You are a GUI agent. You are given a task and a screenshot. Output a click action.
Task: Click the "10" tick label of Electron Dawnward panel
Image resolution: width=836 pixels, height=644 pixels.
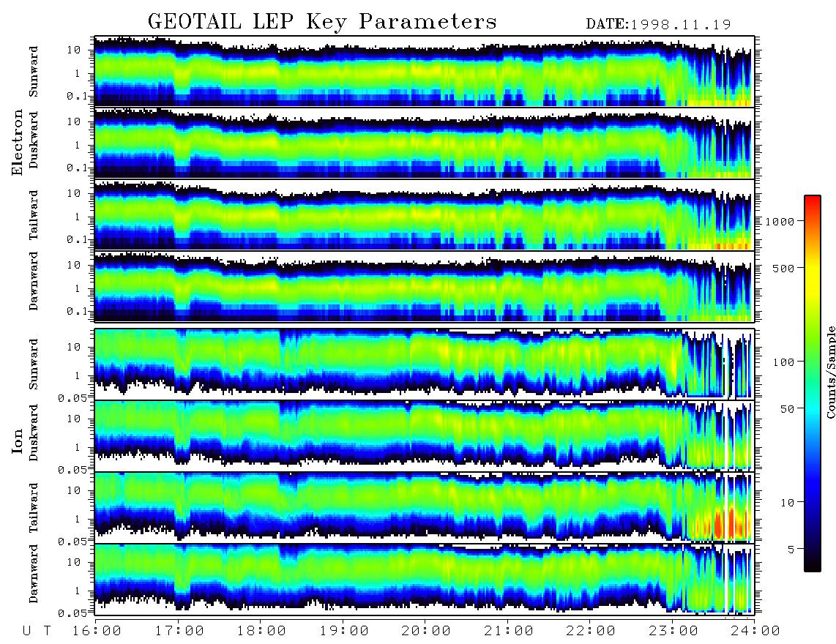tap(74, 265)
